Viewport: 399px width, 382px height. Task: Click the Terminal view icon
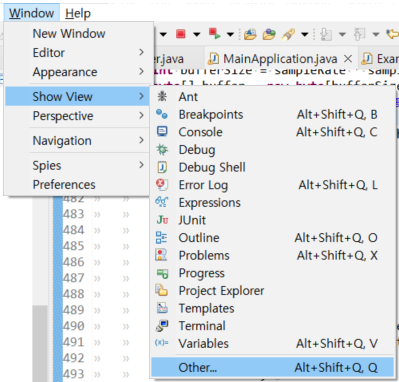pos(162,326)
